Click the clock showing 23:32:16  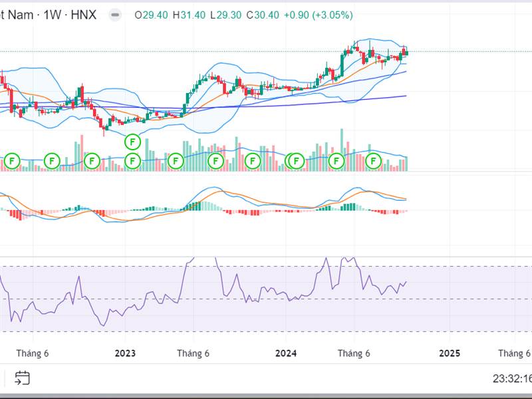coord(512,378)
